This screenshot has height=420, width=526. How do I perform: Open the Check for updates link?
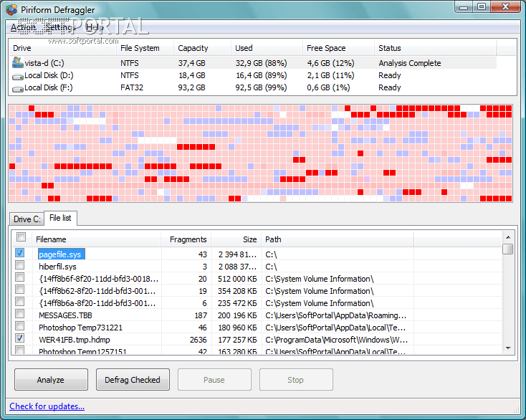tap(47, 406)
